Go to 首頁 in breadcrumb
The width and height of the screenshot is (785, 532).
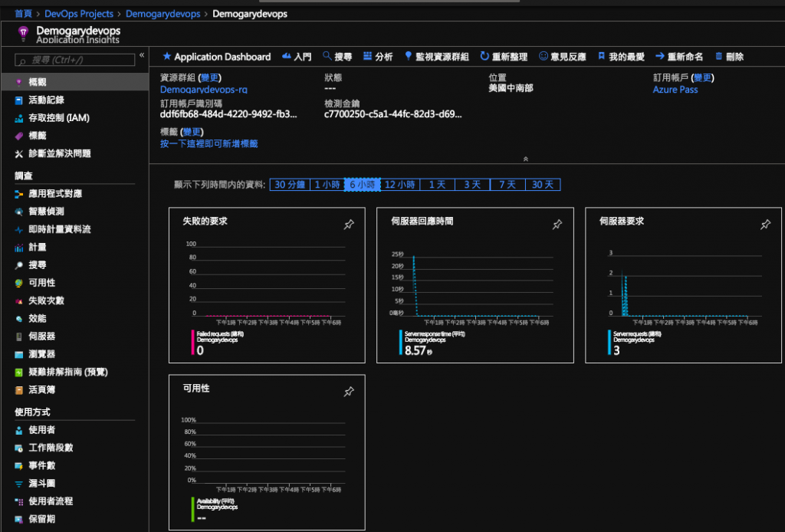[23, 14]
